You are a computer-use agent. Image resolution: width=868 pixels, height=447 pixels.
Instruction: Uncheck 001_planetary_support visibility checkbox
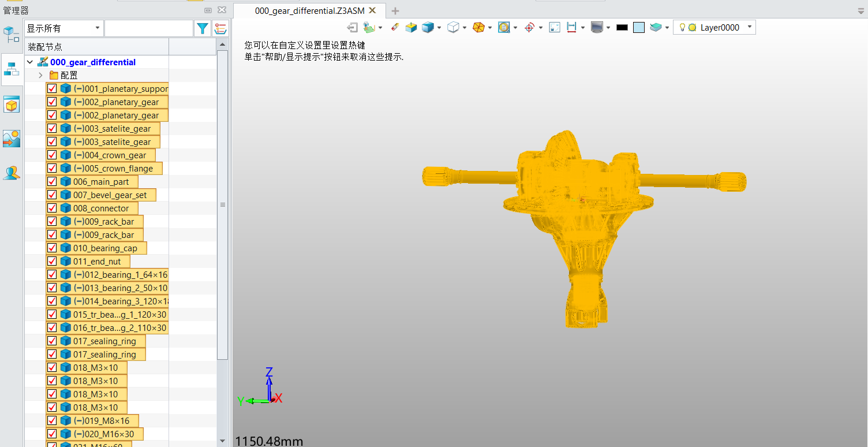(x=52, y=88)
